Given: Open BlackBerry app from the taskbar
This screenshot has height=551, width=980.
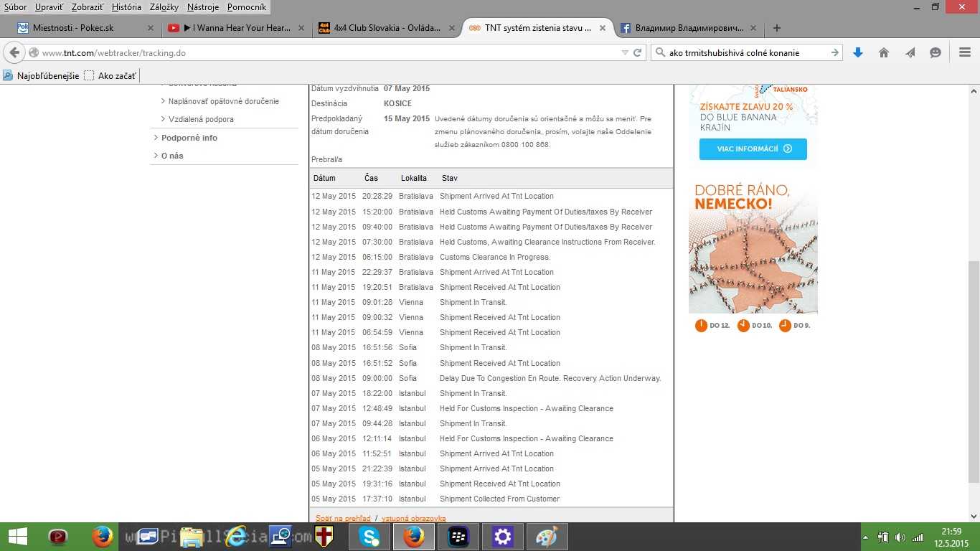Looking at the screenshot, I should click(458, 537).
